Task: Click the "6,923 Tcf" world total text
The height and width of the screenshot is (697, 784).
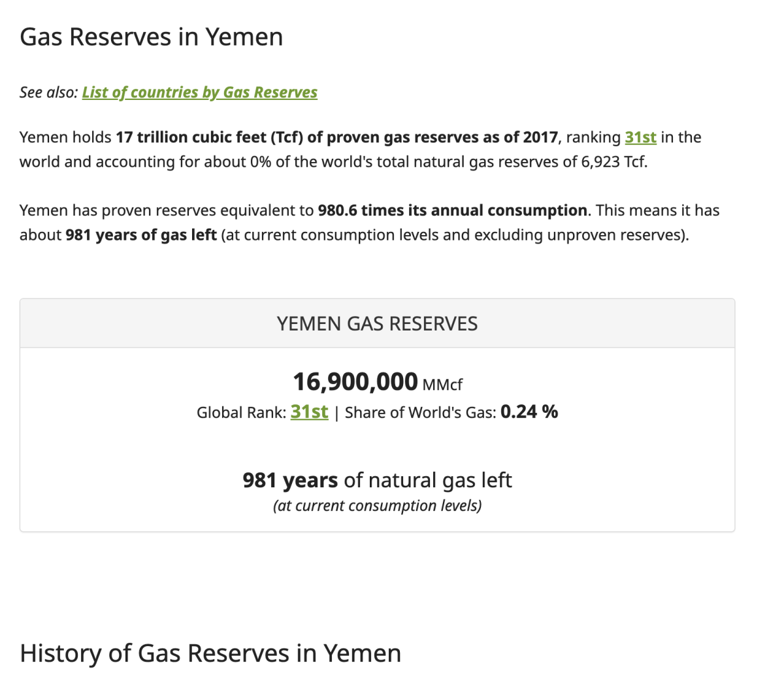Action: (x=613, y=161)
